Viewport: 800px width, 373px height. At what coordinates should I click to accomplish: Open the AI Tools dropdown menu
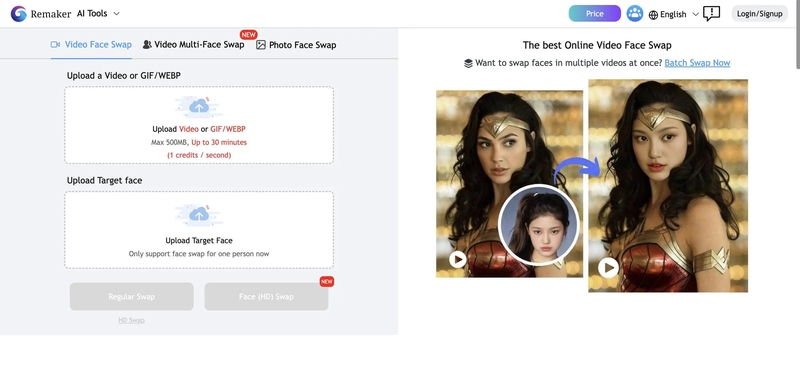98,14
